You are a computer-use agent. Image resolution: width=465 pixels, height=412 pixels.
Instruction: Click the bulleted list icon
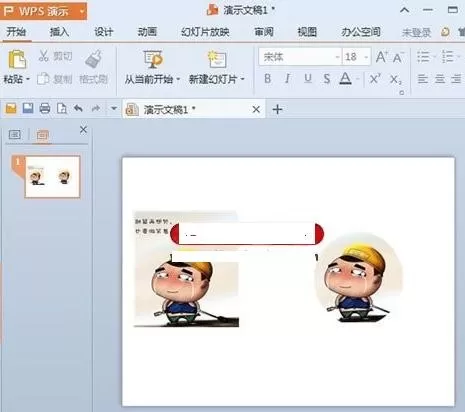click(x=423, y=57)
